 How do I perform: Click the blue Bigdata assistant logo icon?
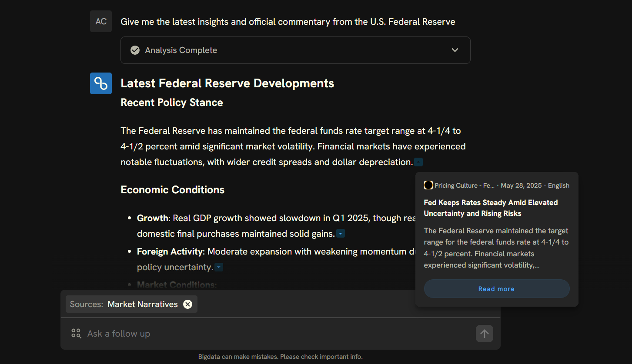point(101,83)
